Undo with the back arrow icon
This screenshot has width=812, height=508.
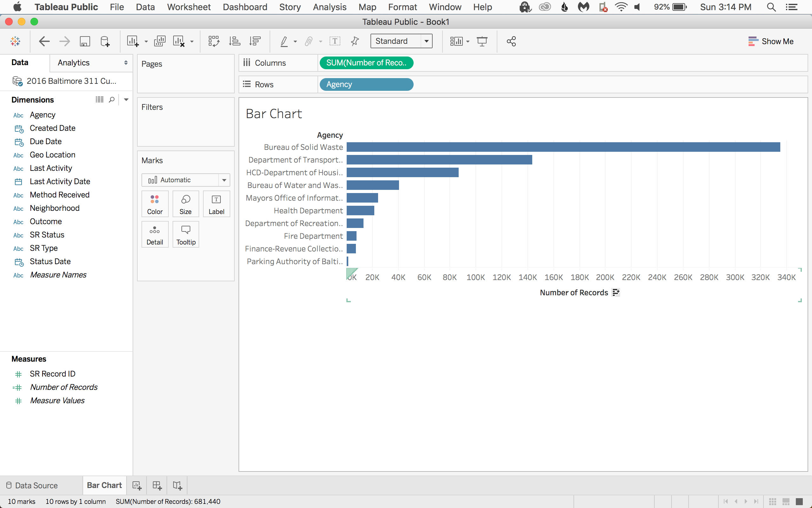point(44,41)
